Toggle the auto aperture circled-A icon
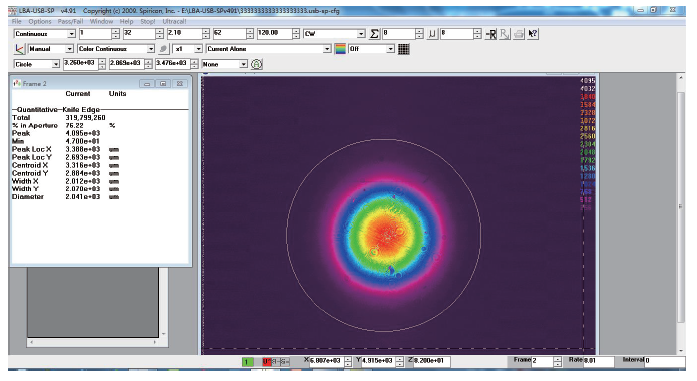697x381 pixels. tap(256, 64)
